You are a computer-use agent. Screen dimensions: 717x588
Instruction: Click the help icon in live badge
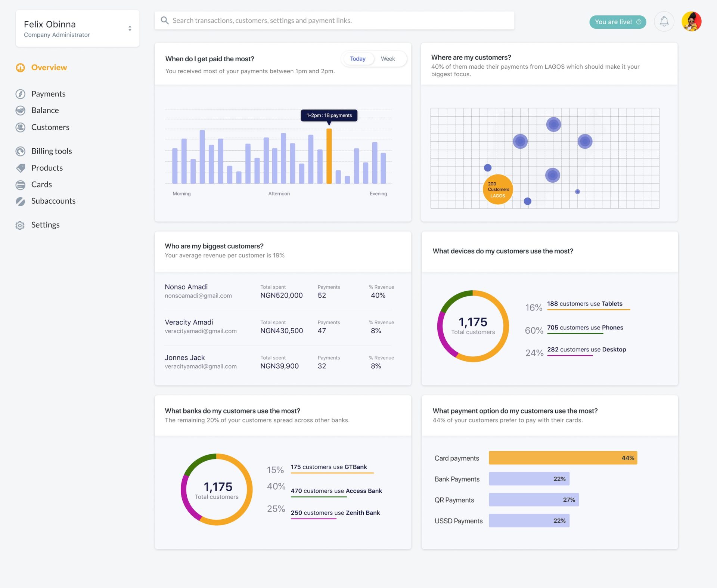click(639, 22)
